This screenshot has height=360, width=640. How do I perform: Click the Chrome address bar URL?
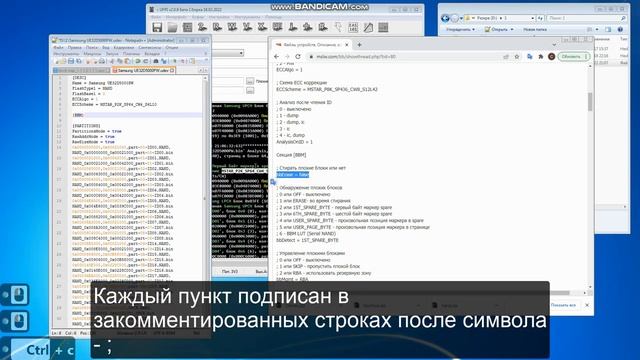pos(356,57)
